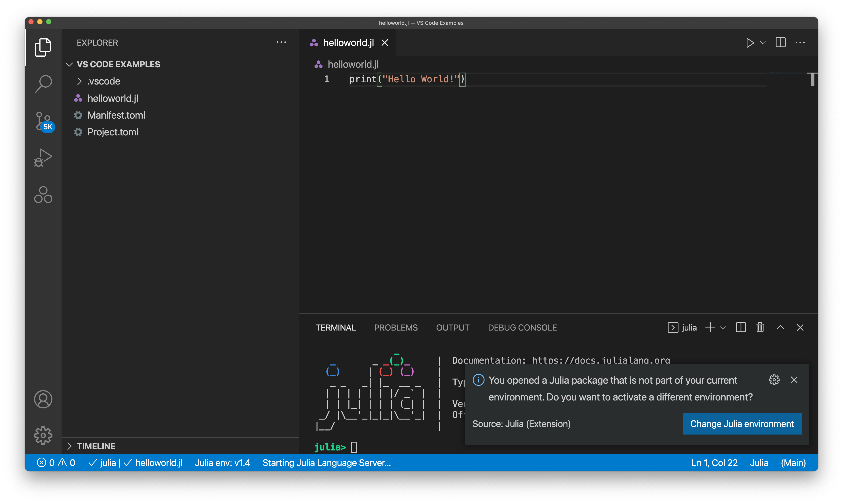This screenshot has width=843, height=504.
Task: Click Julia env: v1.4 in status bar
Action: [x=222, y=463]
